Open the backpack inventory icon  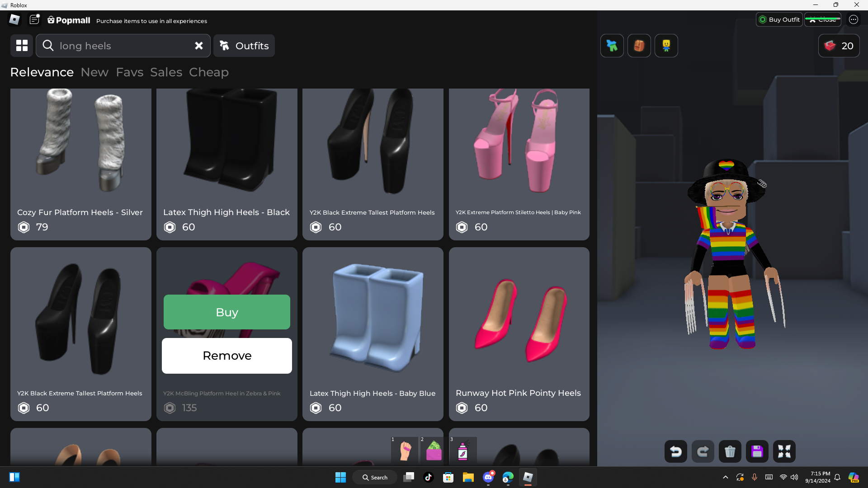click(x=639, y=46)
